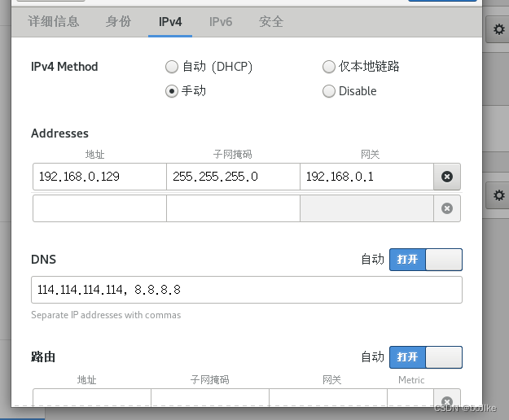Open the 安全 tab

[x=271, y=22]
